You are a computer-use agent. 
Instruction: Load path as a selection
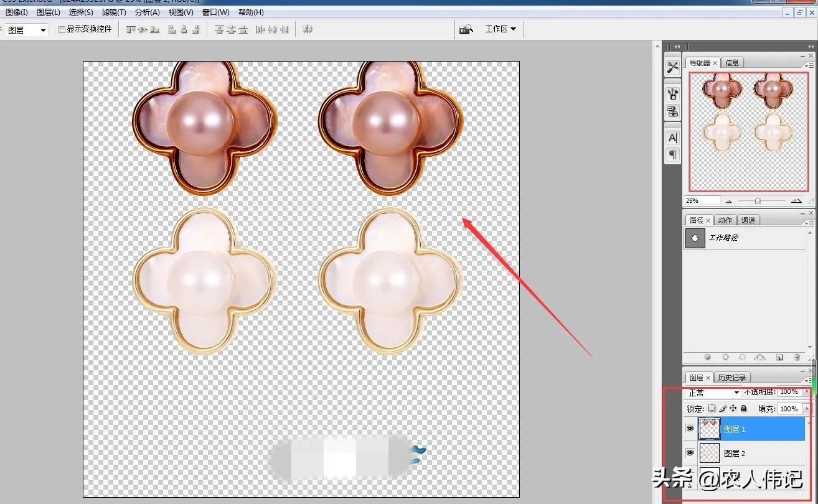tap(742, 358)
